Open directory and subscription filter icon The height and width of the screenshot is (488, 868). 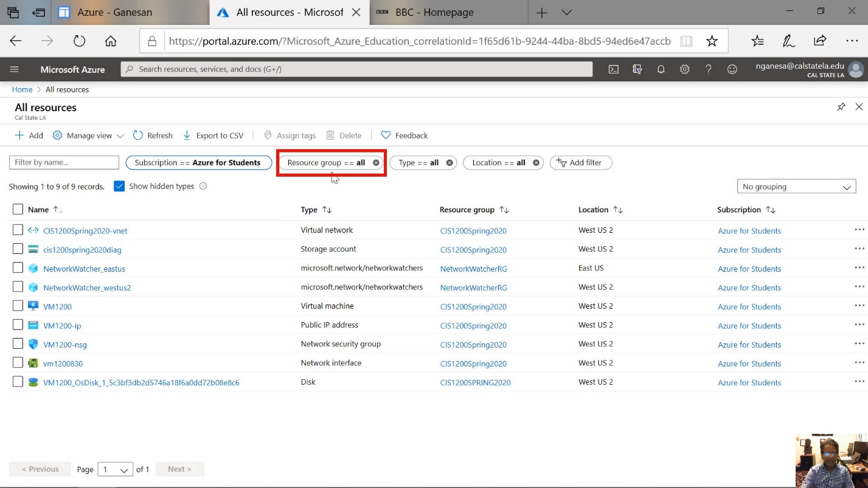[x=637, y=69]
